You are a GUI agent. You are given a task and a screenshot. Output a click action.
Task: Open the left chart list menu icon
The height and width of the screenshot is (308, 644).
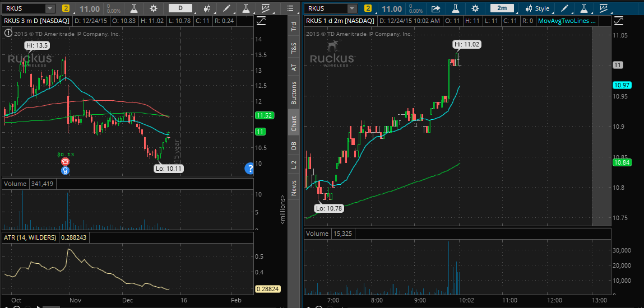tap(290, 8)
